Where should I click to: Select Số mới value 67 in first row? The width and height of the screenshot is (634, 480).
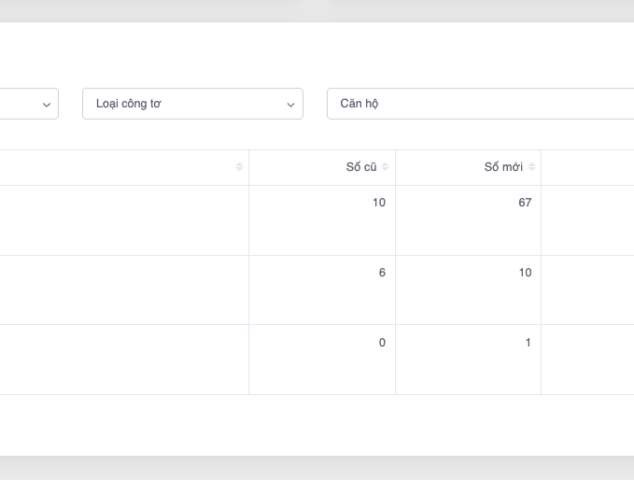(x=524, y=203)
